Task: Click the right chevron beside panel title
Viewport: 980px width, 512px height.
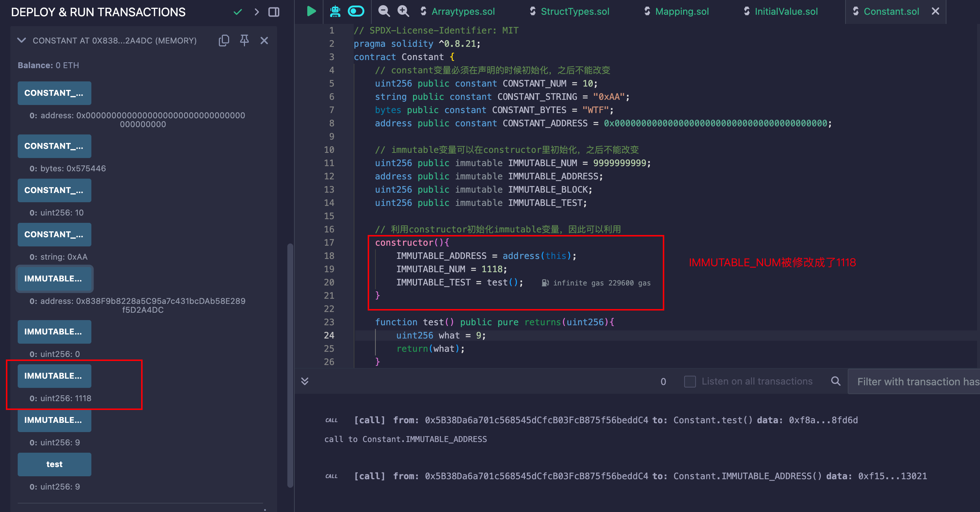Action: click(256, 12)
